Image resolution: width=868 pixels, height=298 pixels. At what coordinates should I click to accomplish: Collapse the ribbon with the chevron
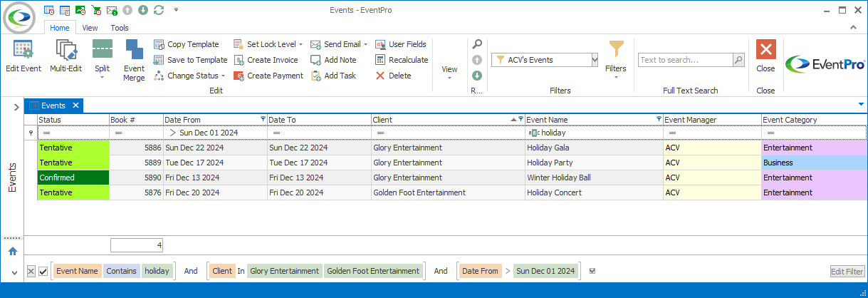pyautogui.click(x=854, y=28)
